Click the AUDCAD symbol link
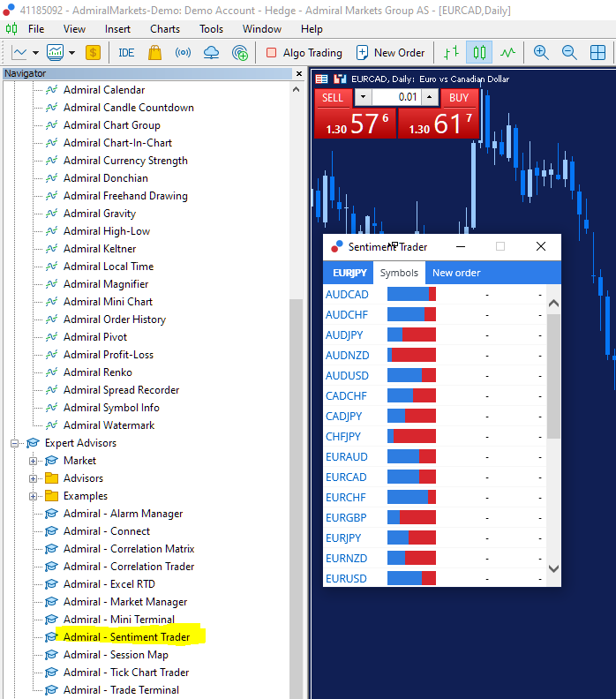This screenshot has height=699, width=616. [347, 295]
